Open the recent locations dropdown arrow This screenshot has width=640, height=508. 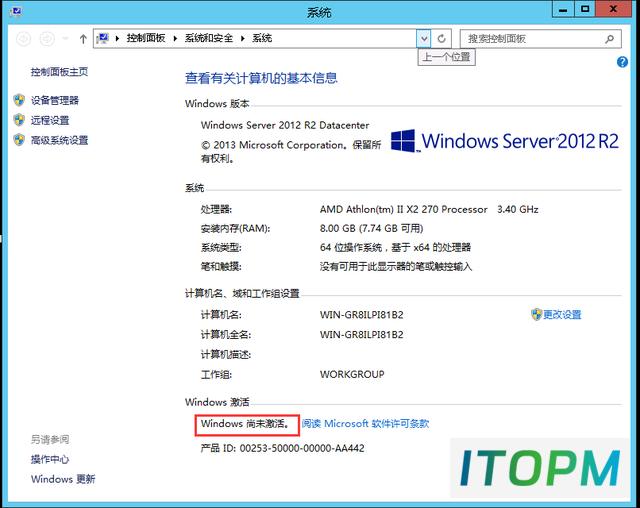[x=65, y=39]
